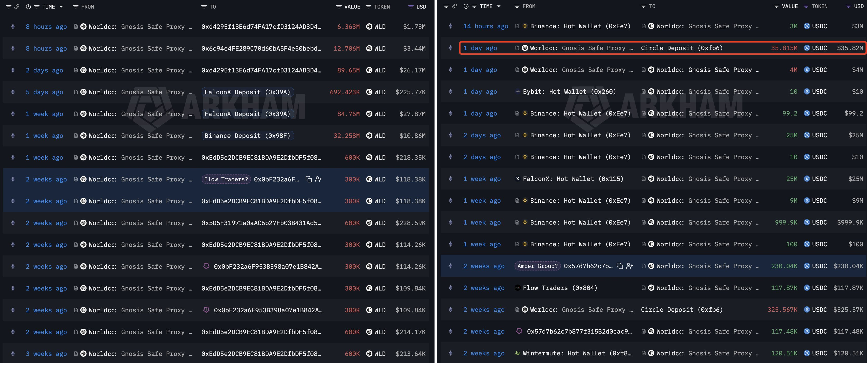Viewport: 868px width, 365px height.
Task: Click the chain link icon in the table header
Action: pyautogui.click(x=17, y=6)
